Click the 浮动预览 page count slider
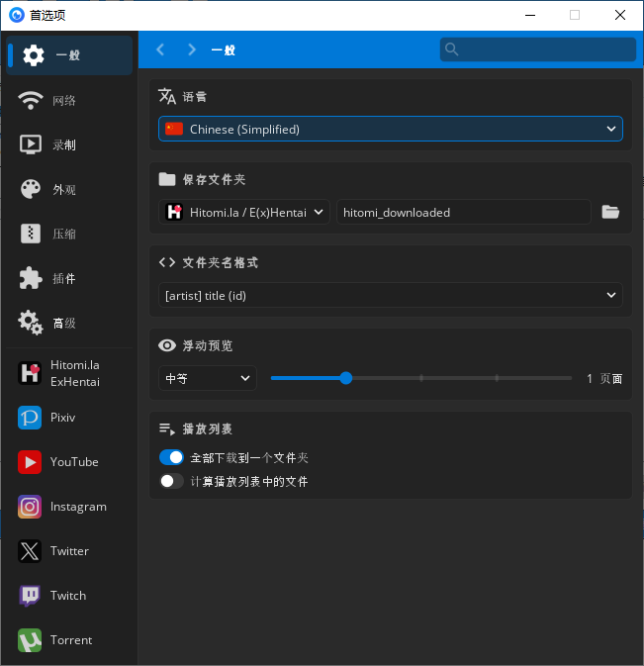The height and width of the screenshot is (666, 644). 420,378
